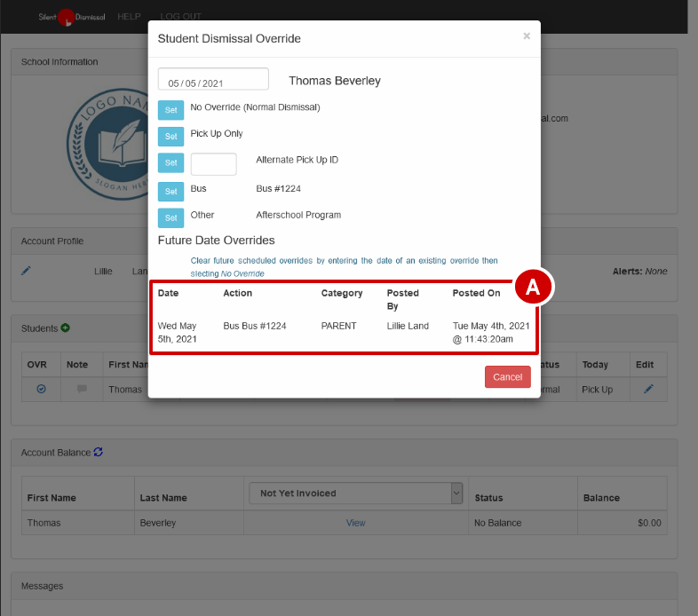The width and height of the screenshot is (698, 616).
Task: Close the Student Dismissal Override dialog
Action: (527, 36)
